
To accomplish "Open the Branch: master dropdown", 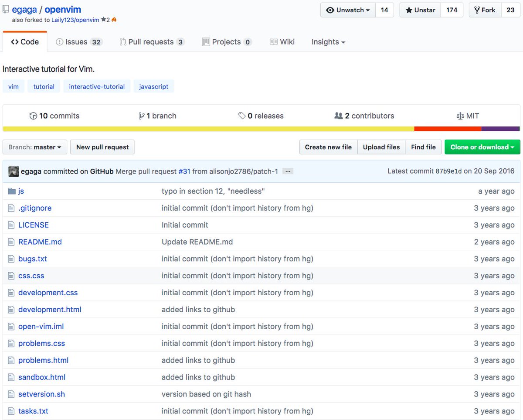I will pos(35,147).
